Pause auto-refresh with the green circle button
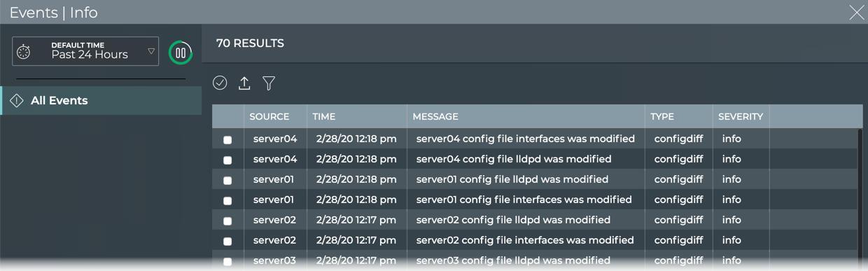868x271 pixels. pyautogui.click(x=181, y=53)
